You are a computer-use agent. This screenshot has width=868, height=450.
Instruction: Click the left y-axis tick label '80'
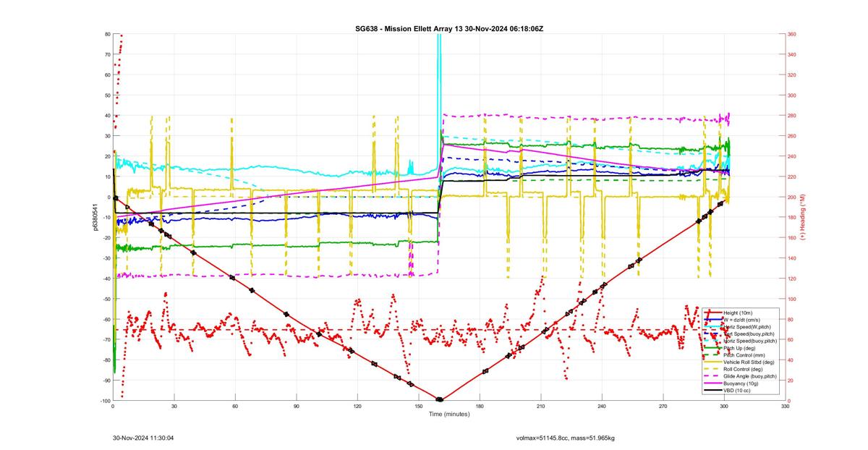click(x=106, y=34)
